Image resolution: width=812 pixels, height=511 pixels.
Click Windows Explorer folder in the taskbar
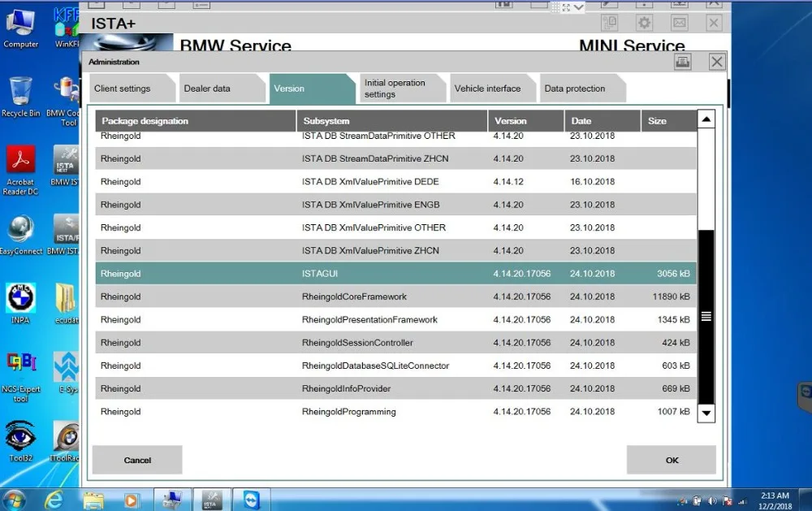pos(93,500)
